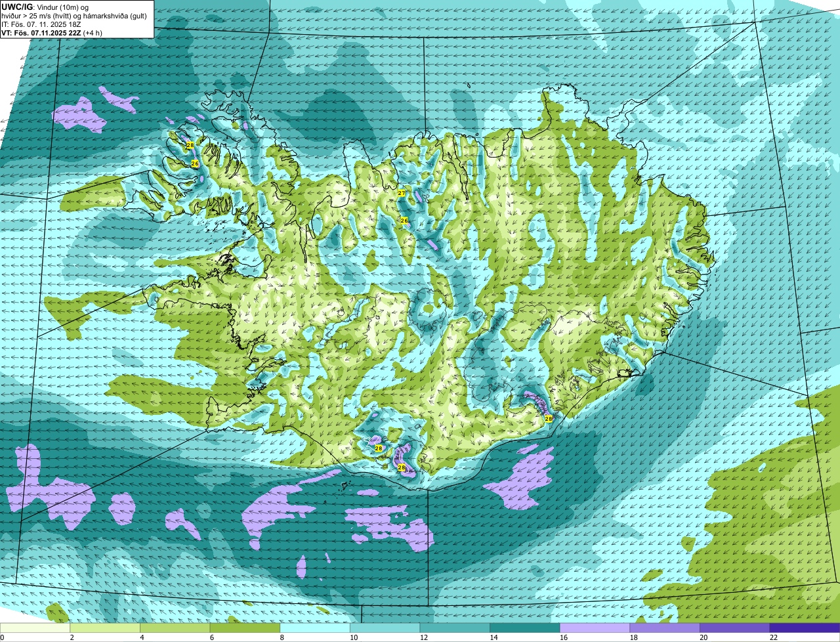The image size is (840, 642).
Task: Click the pale 0–2 m/s legend swatch
Action: pos(35,628)
